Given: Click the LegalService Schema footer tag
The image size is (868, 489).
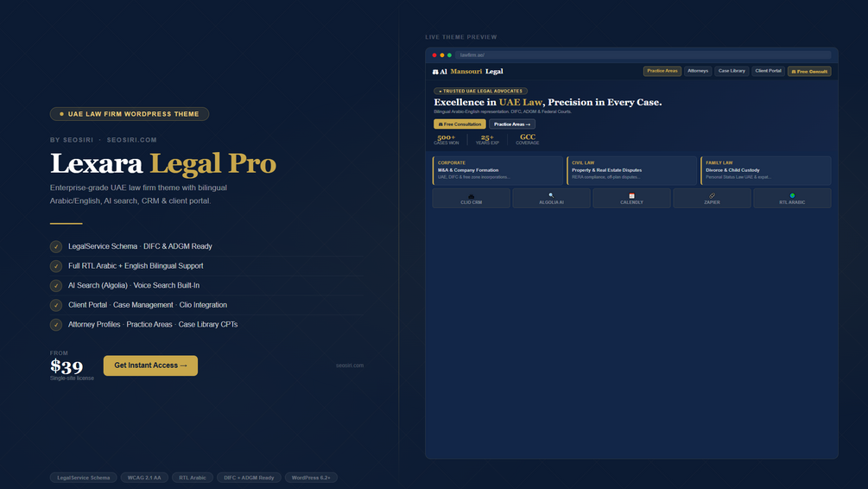Looking at the screenshot, I should point(84,478).
